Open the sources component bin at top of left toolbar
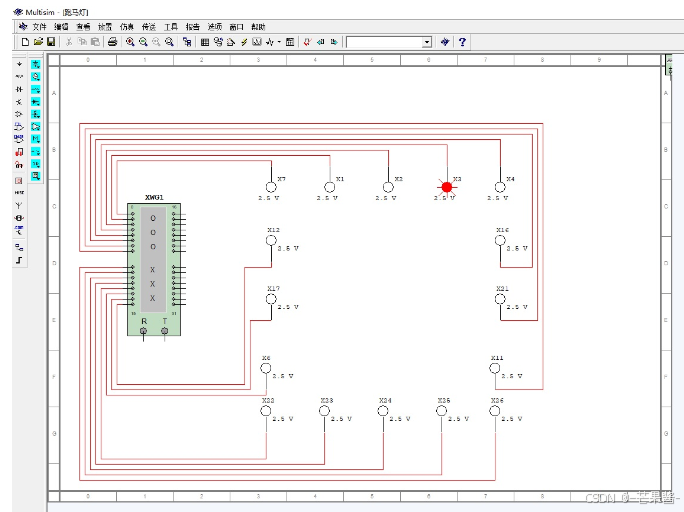The image size is (684, 512). point(19,64)
